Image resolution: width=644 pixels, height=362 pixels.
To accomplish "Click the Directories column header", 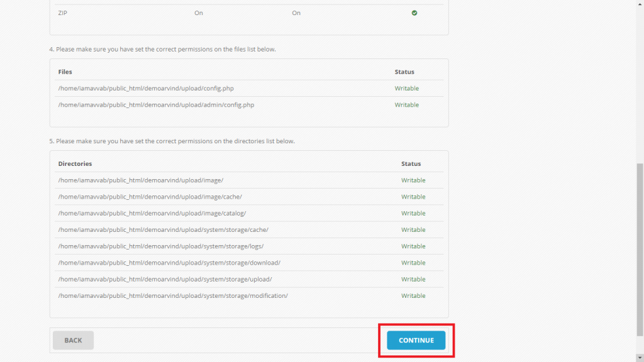I will click(75, 164).
